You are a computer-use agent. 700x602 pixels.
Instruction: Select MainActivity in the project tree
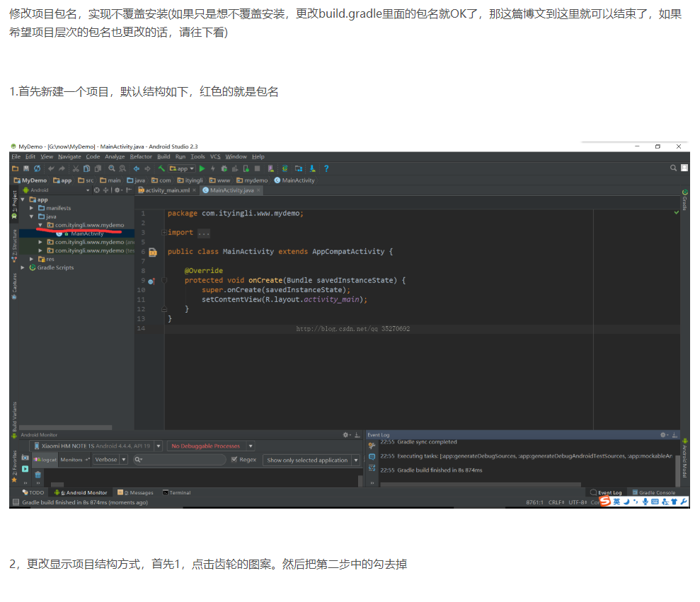pos(87,233)
